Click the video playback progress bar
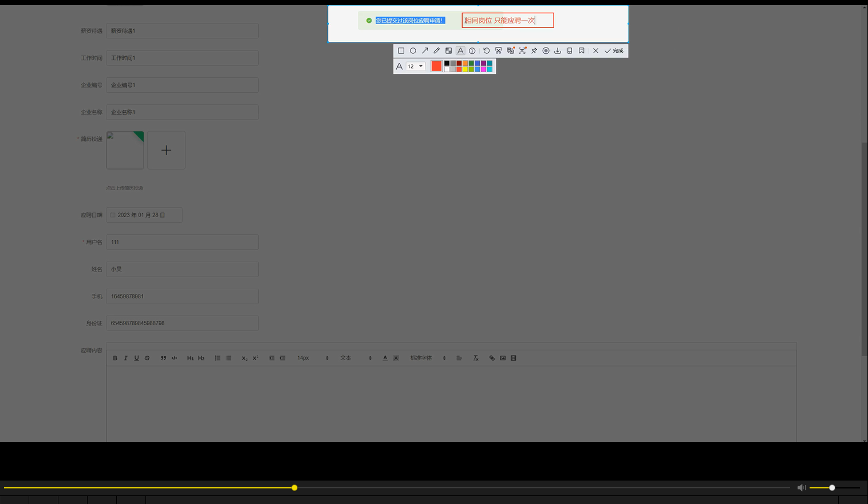The width and height of the screenshot is (868, 504). coord(397,488)
